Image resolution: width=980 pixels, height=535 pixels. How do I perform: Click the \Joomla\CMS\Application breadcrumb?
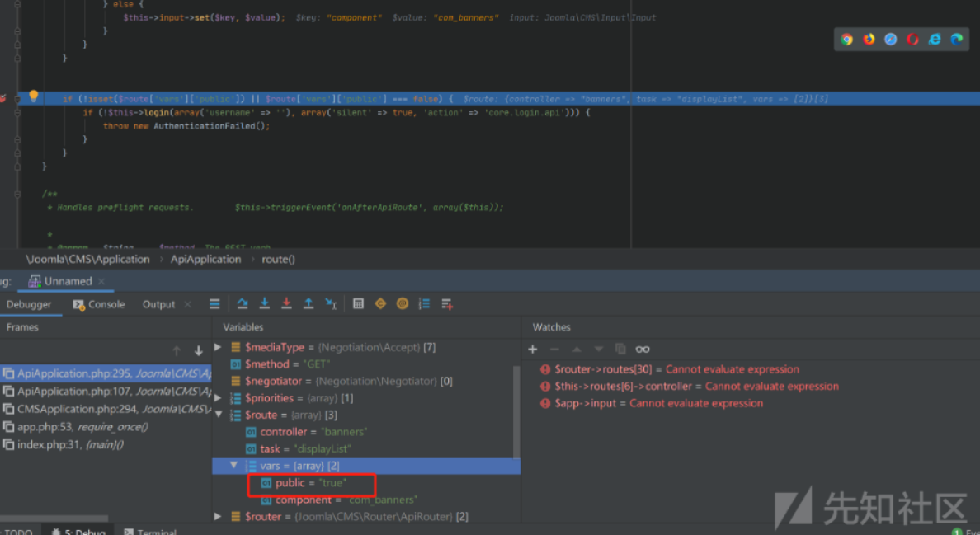coord(87,259)
